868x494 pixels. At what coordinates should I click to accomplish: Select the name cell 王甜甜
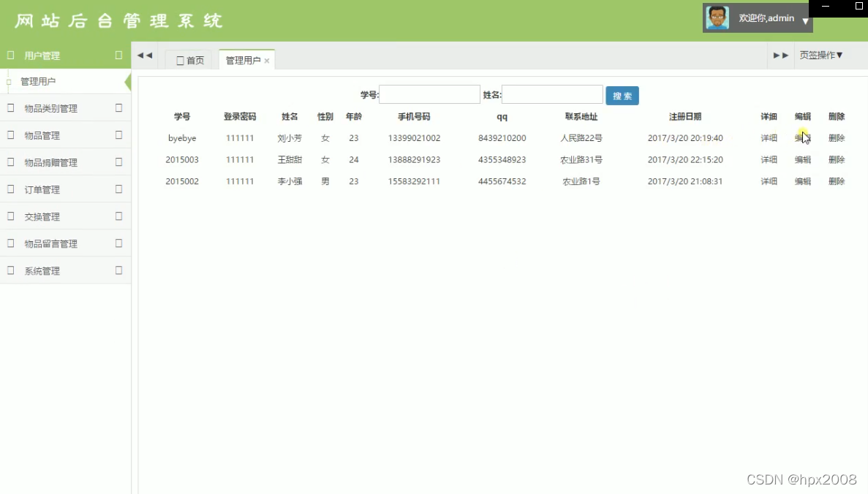290,160
